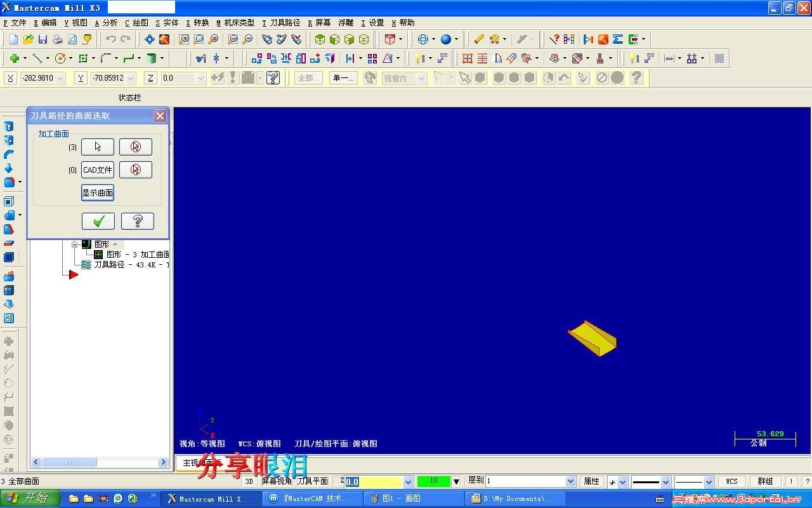This screenshot has height=508, width=812.
Task: Click the 刀具平面 status bar entry
Action: 312,481
